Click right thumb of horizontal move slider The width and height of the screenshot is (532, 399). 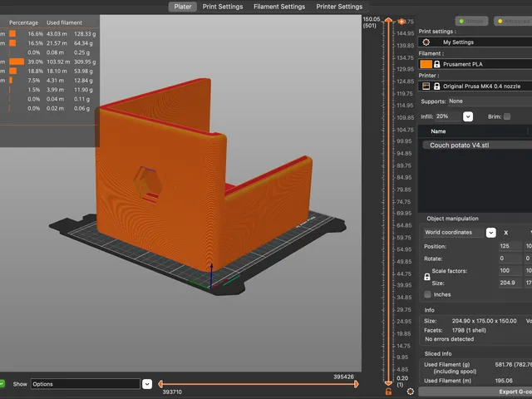(357, 384)
